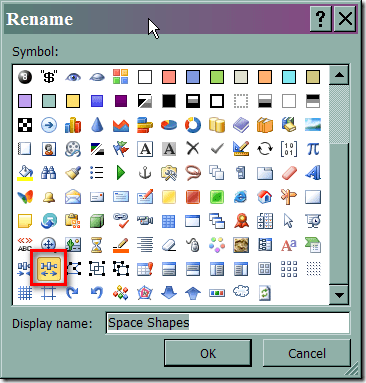Close the Rename dialog

coord(345,19)
